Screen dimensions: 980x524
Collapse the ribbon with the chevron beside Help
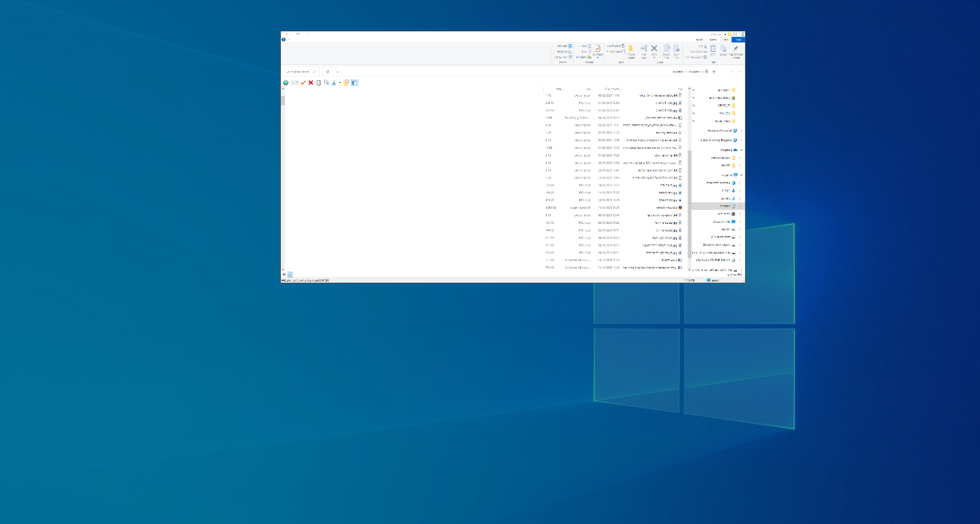click(x=289, y=40)
